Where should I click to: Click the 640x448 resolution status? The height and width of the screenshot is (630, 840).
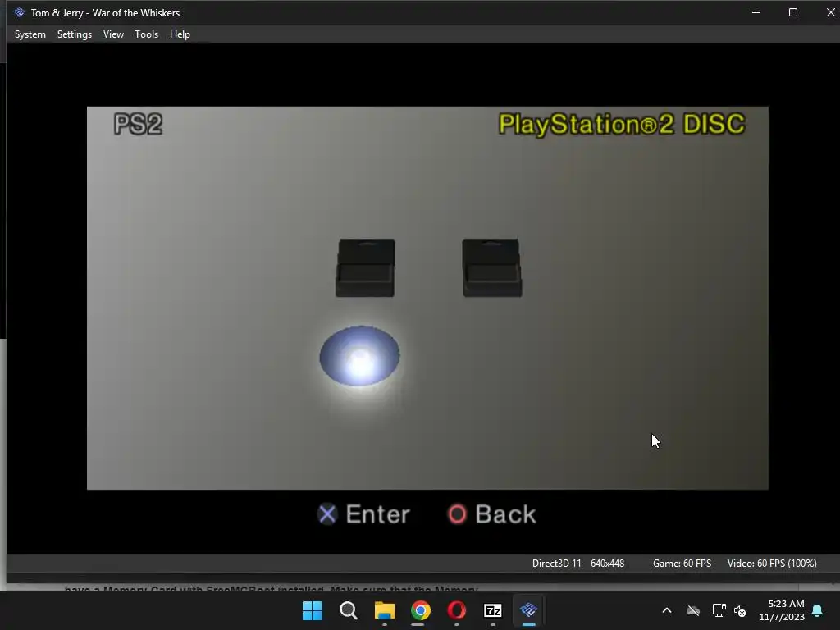coord(608,564)
